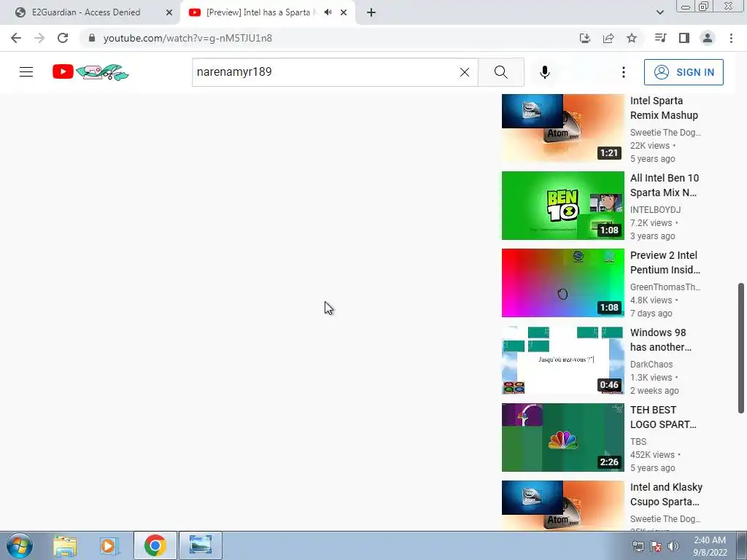Open Action Center flag tray icon
The height and width of the screenshot is (560, 747).
point(656,546)
